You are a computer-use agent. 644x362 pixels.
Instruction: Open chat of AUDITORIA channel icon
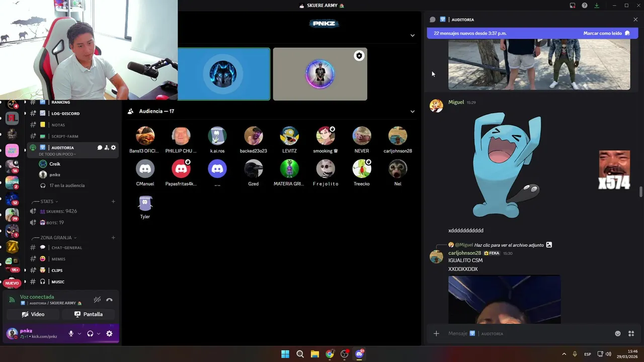(100, 148)
